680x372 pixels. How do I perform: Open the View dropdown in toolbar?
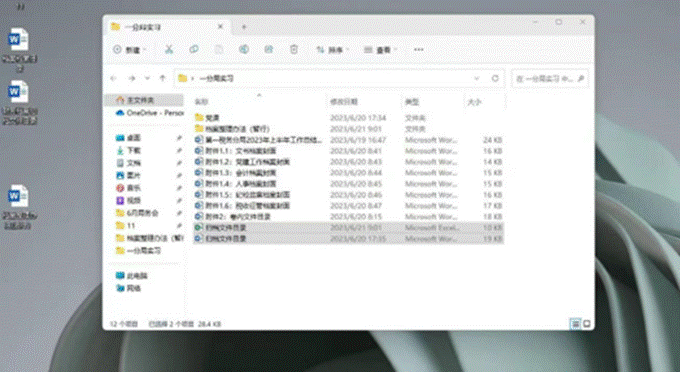pyautogui.click(x=380, y=50)
